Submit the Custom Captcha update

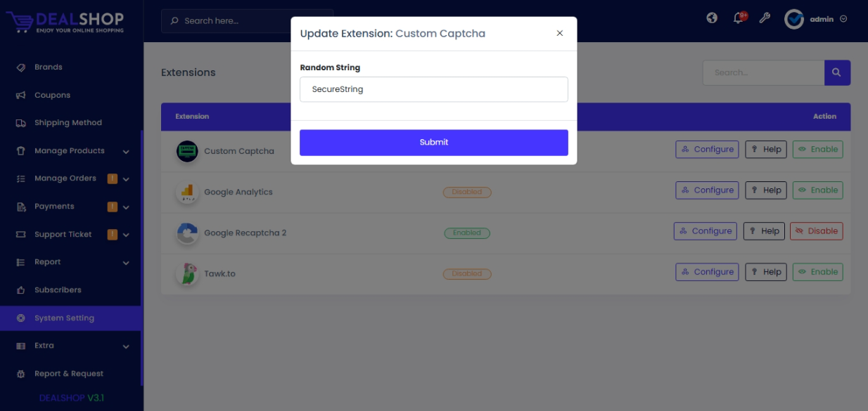[x=433, y=142]
